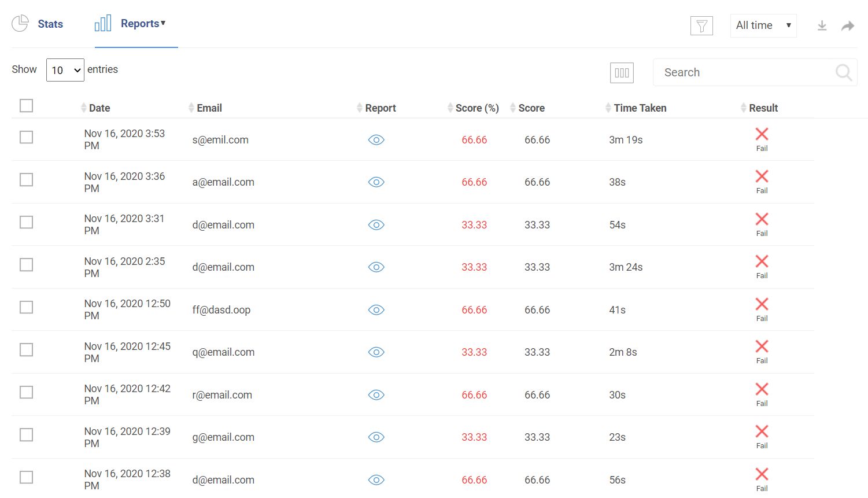Click time taken 2m 8s
868x498 pixels.
pyautogui.click(x=623, y=352)
